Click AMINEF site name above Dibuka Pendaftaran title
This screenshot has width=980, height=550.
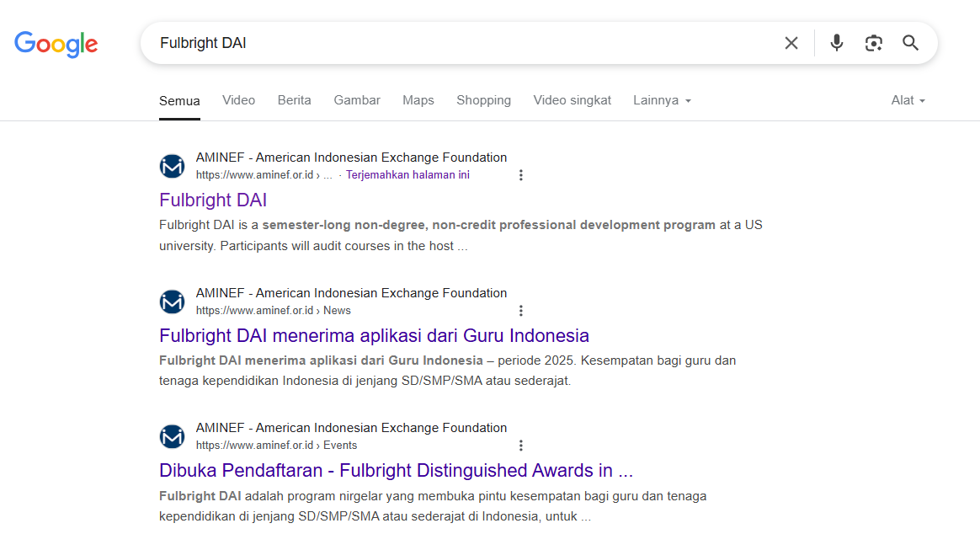351,428
